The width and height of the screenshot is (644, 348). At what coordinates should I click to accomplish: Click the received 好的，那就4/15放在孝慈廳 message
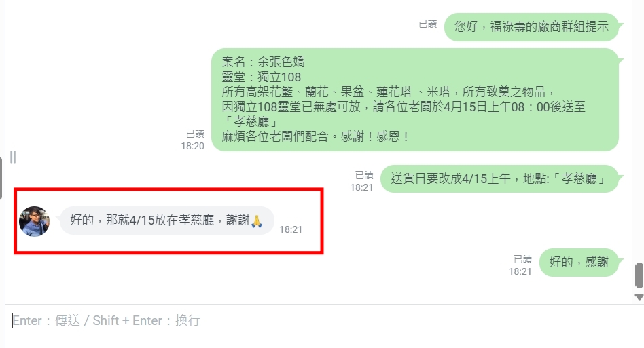[166, 220]
